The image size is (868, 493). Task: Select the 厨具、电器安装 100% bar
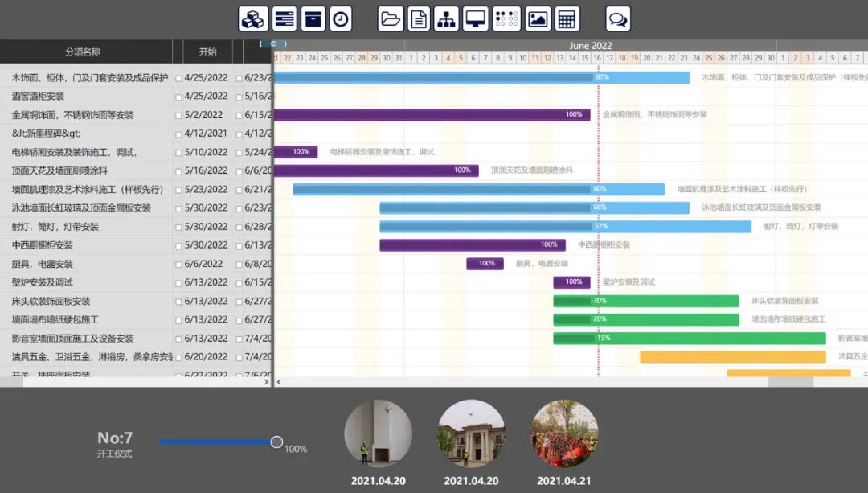(485, 264)
